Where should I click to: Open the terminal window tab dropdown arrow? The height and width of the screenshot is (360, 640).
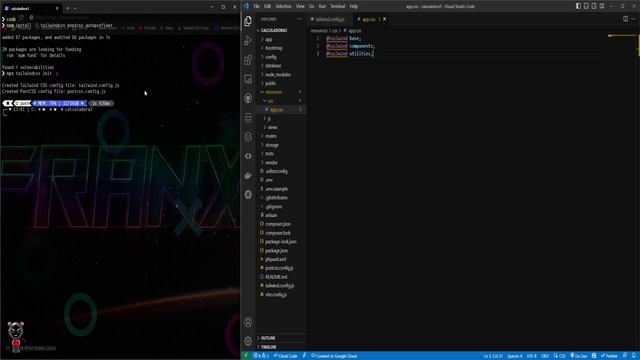coord(75,8)
